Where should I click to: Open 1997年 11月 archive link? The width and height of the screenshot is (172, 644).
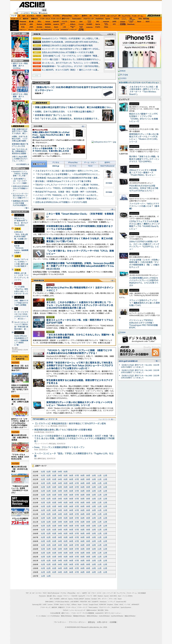tap(43, 576)
